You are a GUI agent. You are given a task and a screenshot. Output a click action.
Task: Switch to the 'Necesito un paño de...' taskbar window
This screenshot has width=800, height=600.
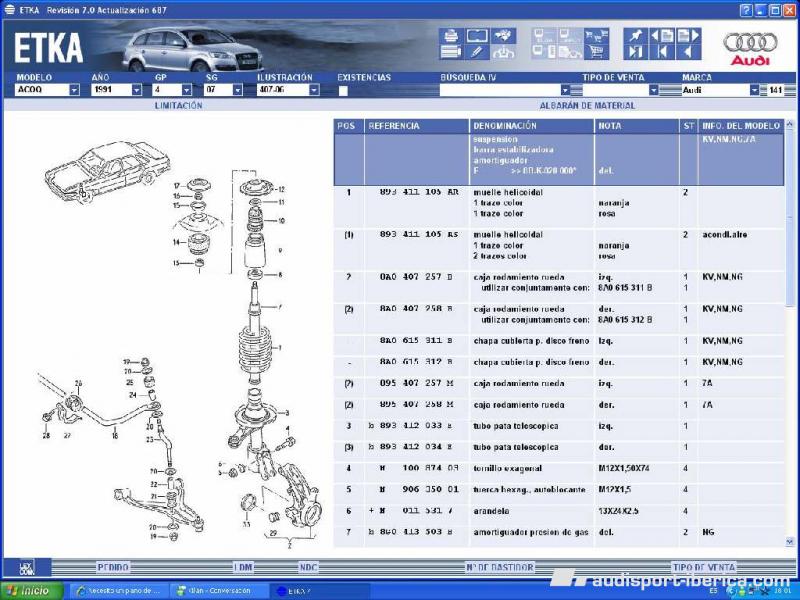(118, 591)
